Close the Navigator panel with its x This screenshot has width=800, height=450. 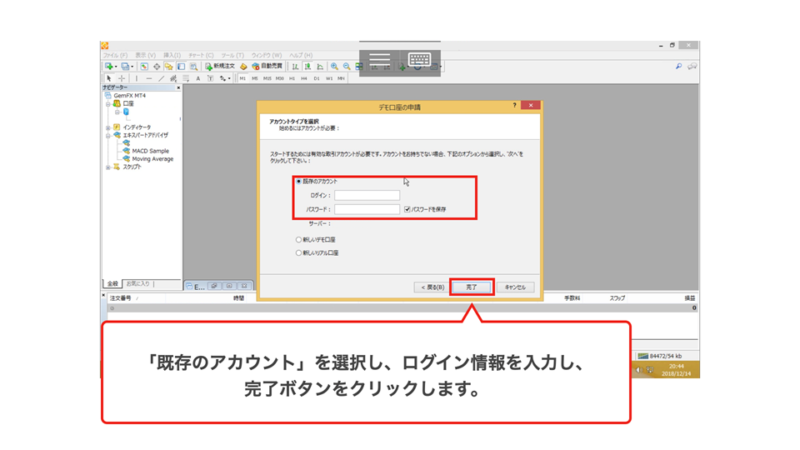[x=178, y=88]
